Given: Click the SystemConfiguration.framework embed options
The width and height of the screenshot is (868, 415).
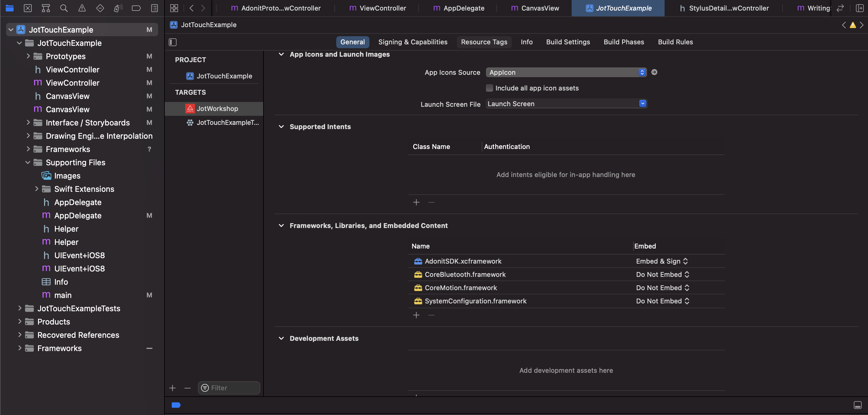Looking at the screenshot, I should (x=663, y=301).
